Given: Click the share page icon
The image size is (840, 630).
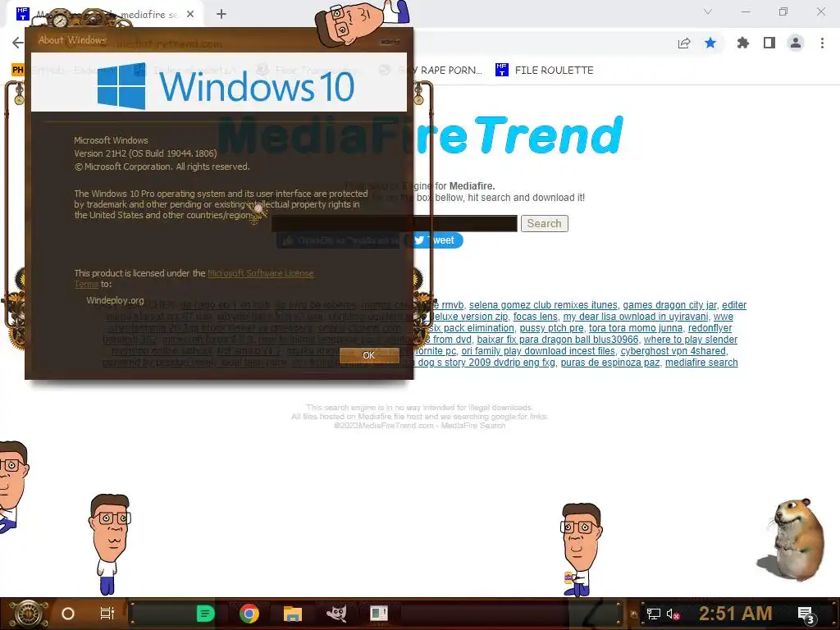Looking at the screenshot, I should 684,43.
